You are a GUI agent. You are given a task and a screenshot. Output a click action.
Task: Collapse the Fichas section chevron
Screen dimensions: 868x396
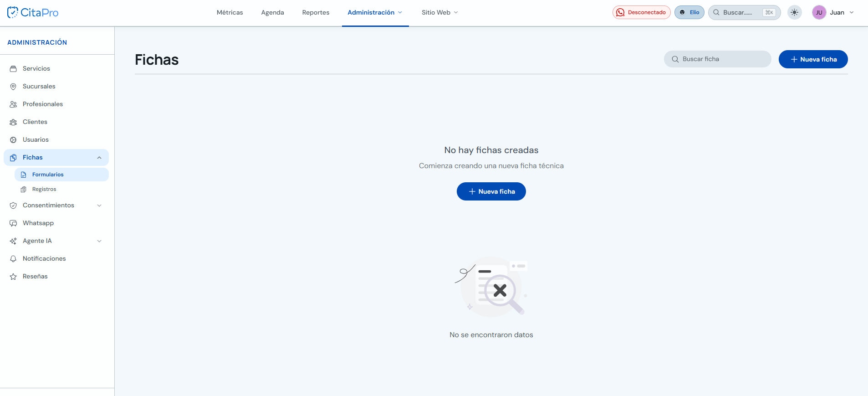(99, 158)
